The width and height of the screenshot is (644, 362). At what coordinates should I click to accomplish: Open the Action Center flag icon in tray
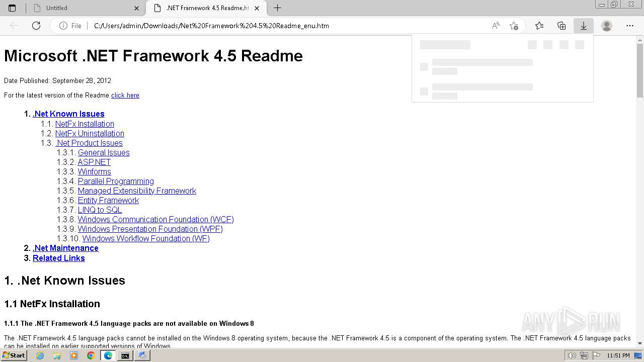coord(596,355)
